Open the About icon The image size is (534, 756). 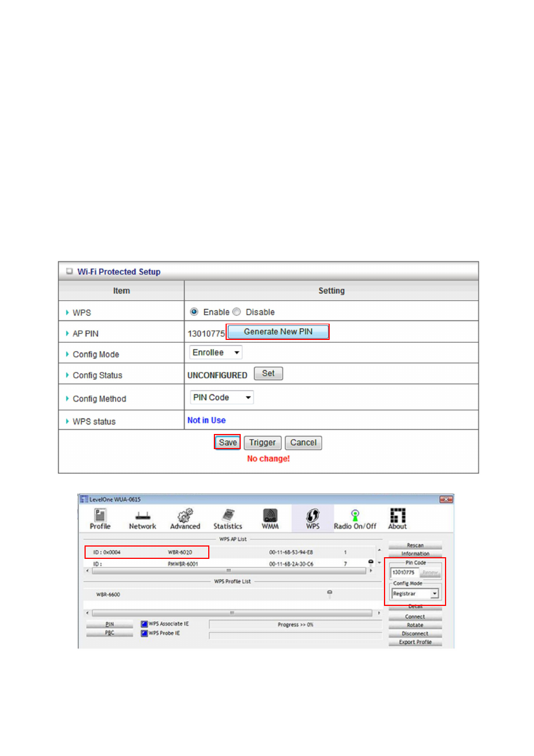[x=397, y=519]
